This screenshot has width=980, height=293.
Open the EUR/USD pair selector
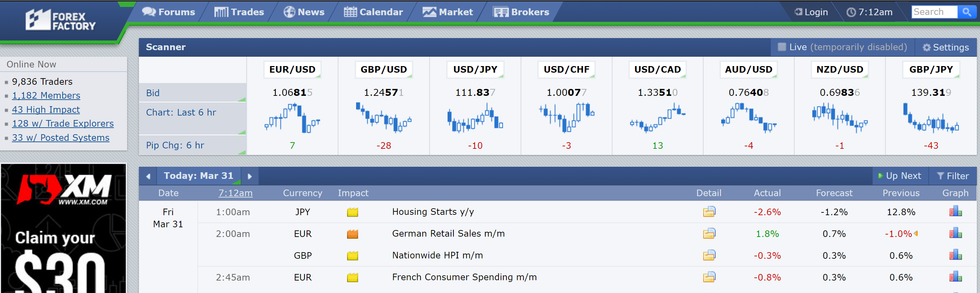(x=292, y=70)
